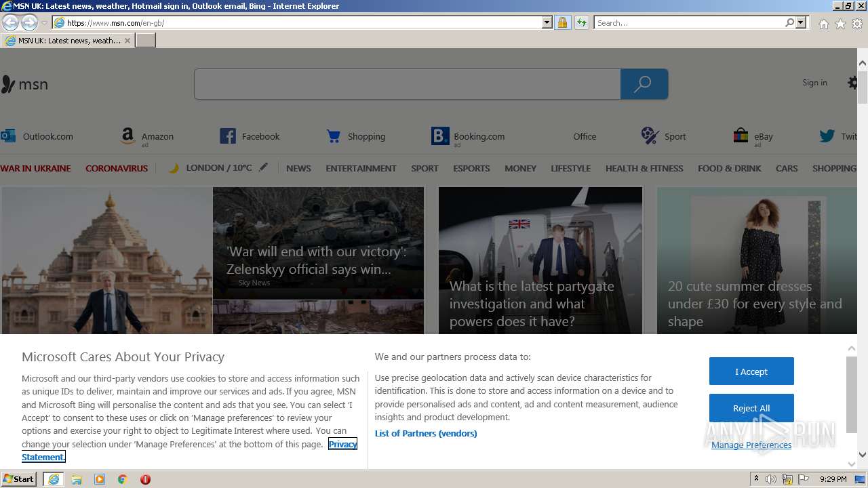Open the eBay shortcut

click(x=753, y=137)
